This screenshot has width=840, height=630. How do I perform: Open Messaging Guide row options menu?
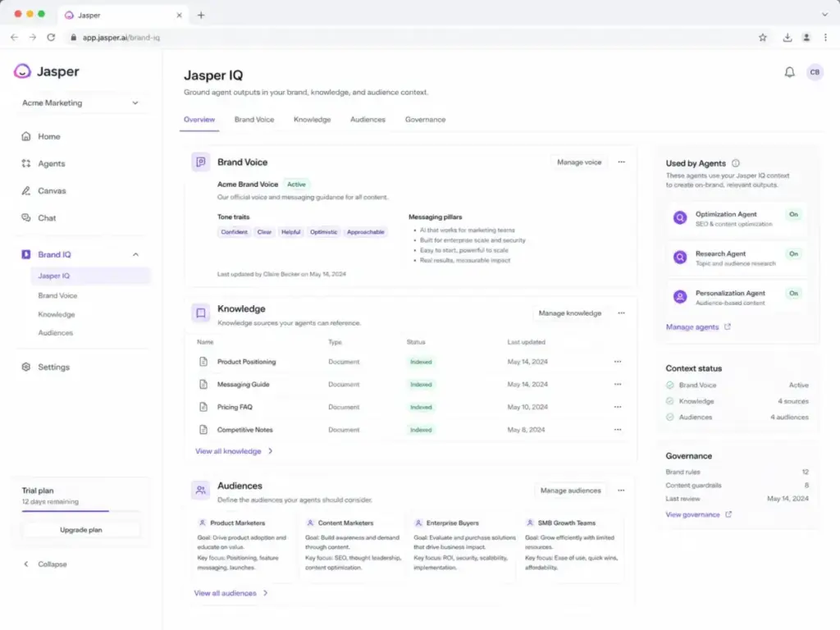[x=618, y=384]
